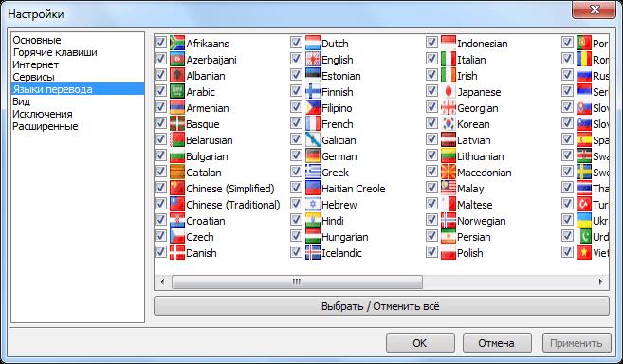Click the Estonian language label

pos(341,76)
